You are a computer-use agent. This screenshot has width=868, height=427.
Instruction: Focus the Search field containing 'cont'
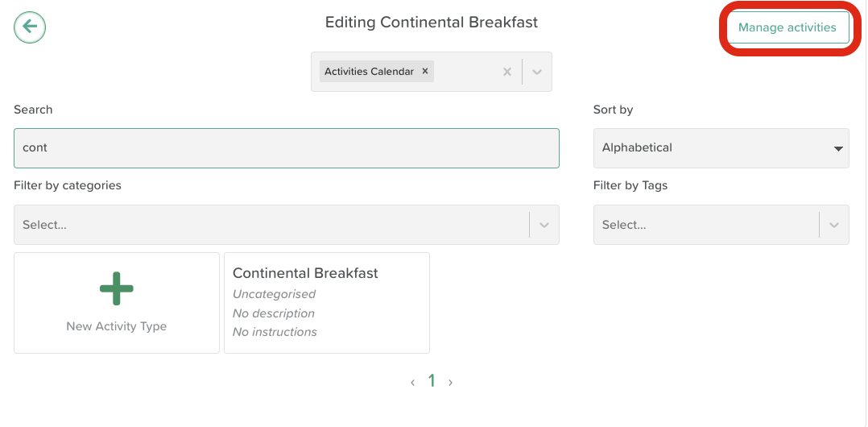click(x=286, y=148)
